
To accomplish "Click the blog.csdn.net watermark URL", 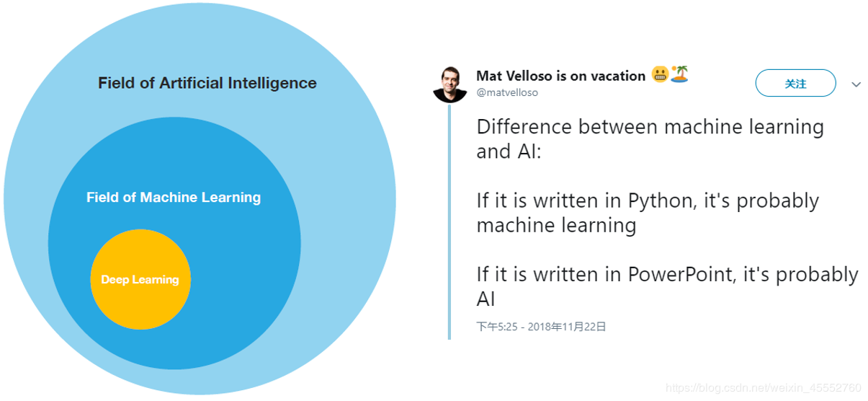I will [763, 388].
